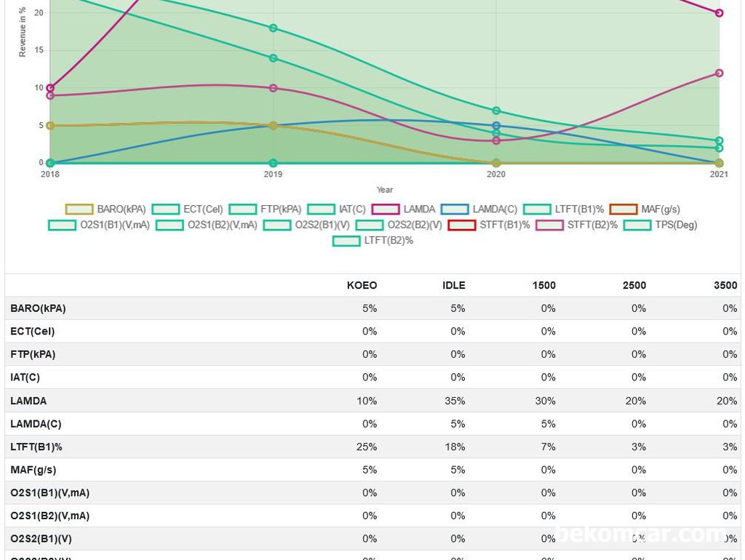The width and height of the screenshot is (745, 560).
Task: Click the LTFT(B1)% KOEO value 25%
Action: click(x=367, y=447)
